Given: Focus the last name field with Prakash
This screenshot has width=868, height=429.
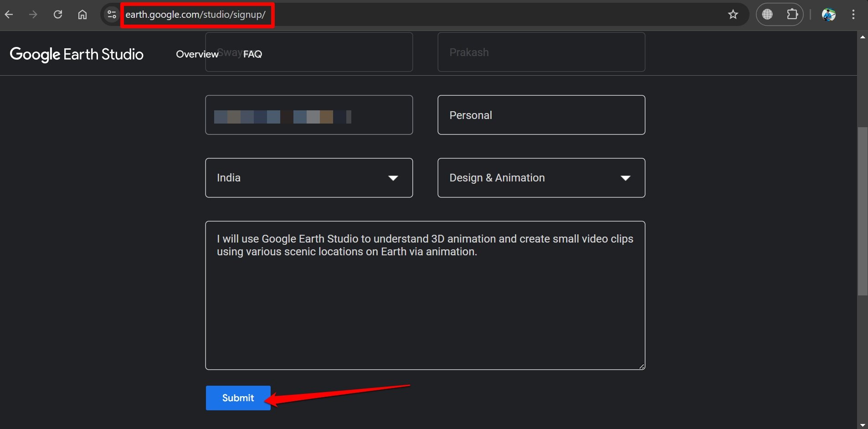Looking at the screenshot, I should click(x=541, y=52).
